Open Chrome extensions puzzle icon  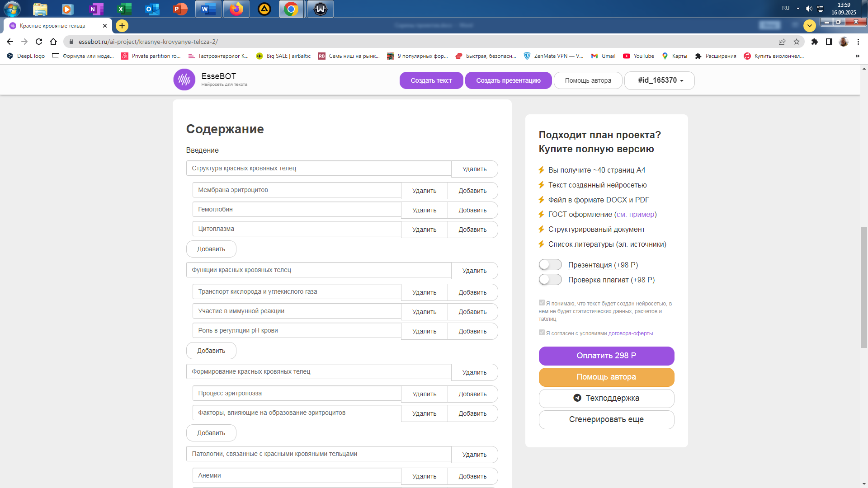coord(814,42)
